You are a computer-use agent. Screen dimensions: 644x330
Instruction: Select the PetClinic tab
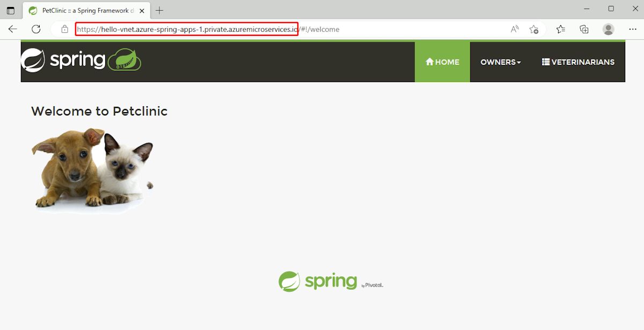tap(87, 10)
